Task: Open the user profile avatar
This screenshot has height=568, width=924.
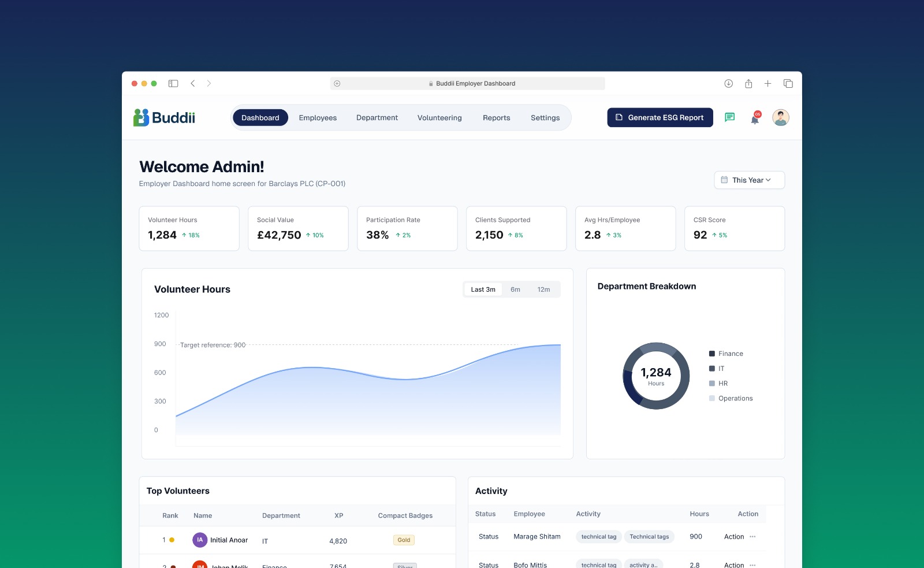Action: 781,117
